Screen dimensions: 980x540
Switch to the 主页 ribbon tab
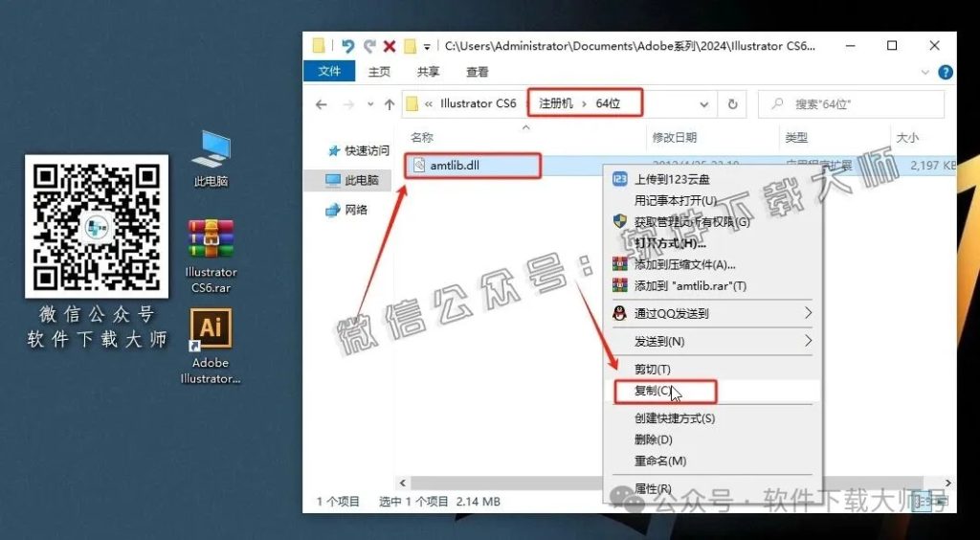tap(379, 72)
